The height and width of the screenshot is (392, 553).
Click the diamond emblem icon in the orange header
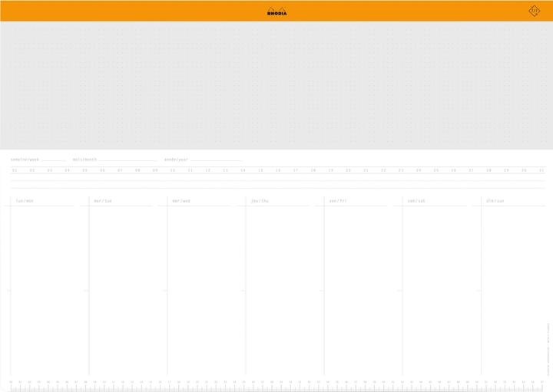[x=534, y=11]
